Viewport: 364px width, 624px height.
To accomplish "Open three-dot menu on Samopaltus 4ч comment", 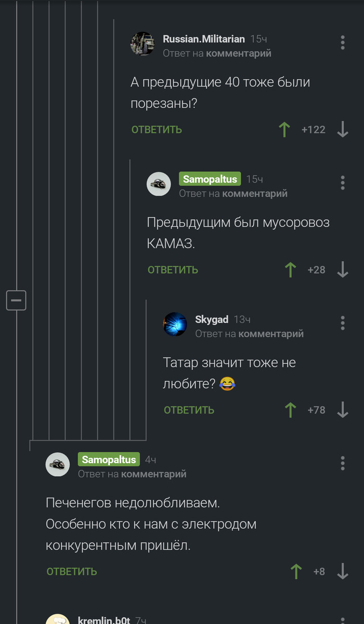I will [x=343, y=463].
